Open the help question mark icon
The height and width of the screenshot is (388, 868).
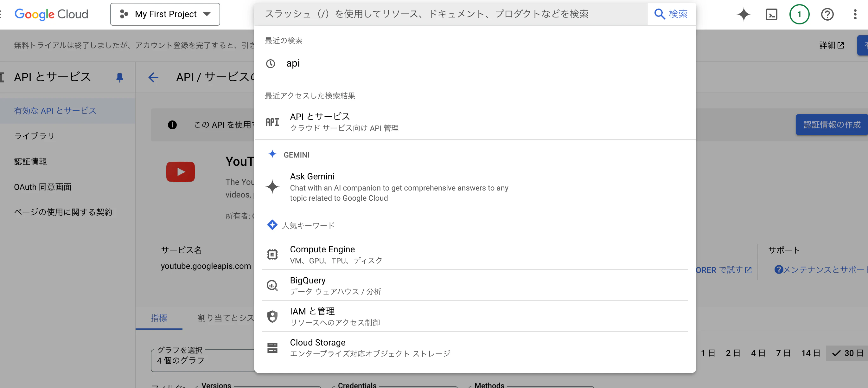tap(827, 14)
